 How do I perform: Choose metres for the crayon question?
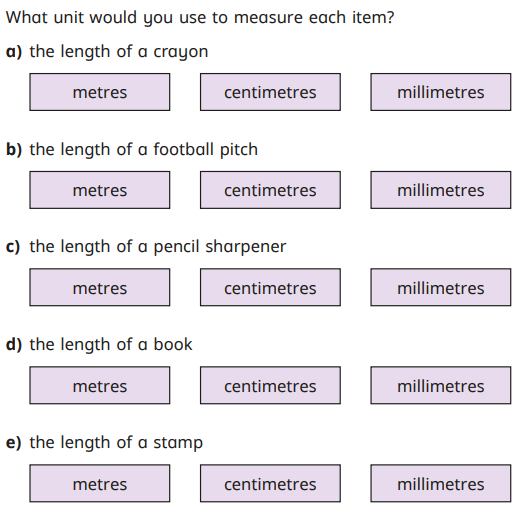[x=100, y=92]
